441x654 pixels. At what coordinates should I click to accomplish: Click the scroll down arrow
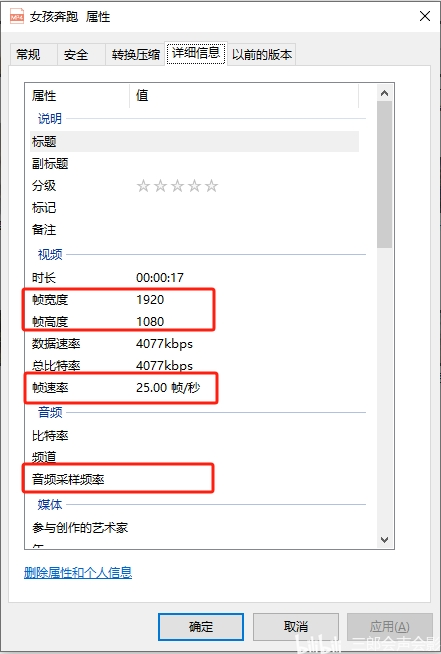(x=384, y=540)
